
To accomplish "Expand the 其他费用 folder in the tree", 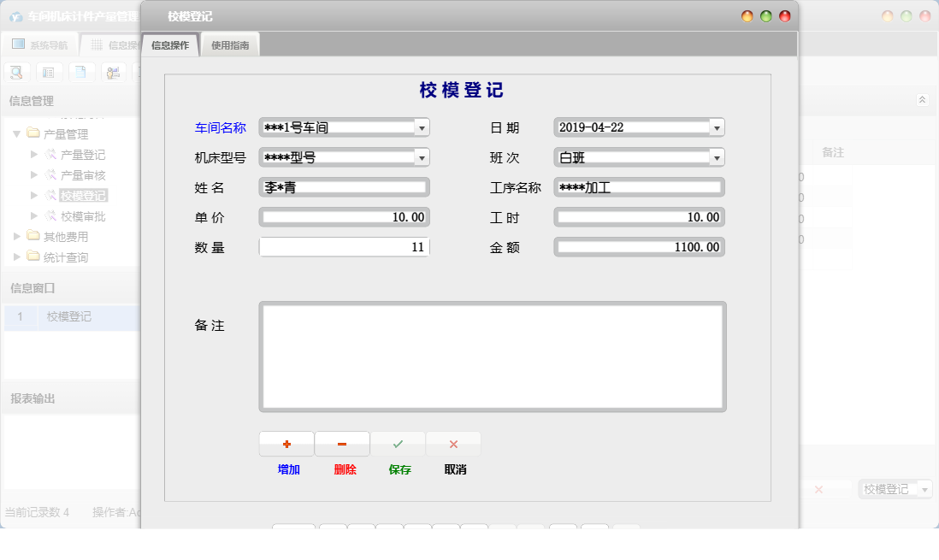I will tap(15, 236).
